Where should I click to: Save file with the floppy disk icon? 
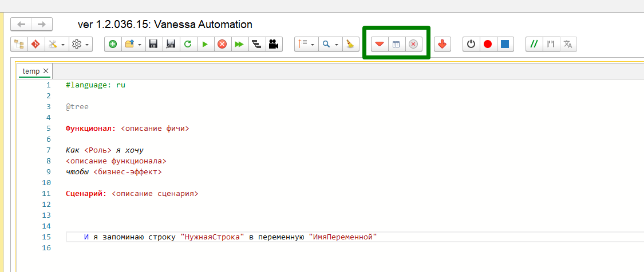click(x=153, y=45)
